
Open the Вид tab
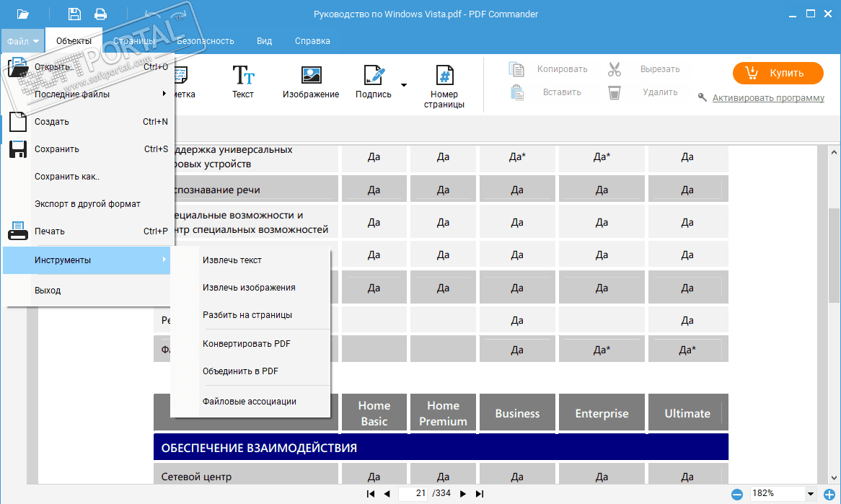[x=265, y=41]
